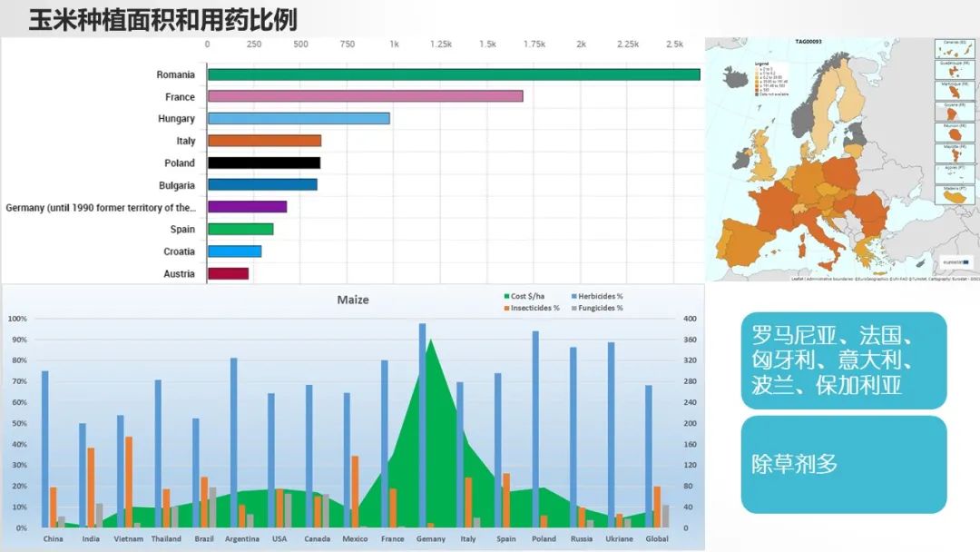Click the Vietnam axis label

pos(128,539)
